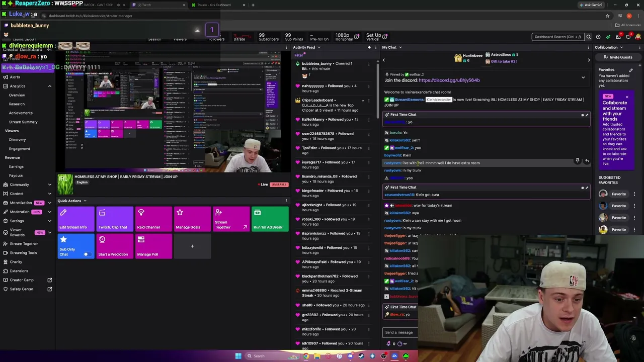This screenshot has height=362, width=644.
Task: Expand the Content sidebar section
Action: [x=49, y=194]
